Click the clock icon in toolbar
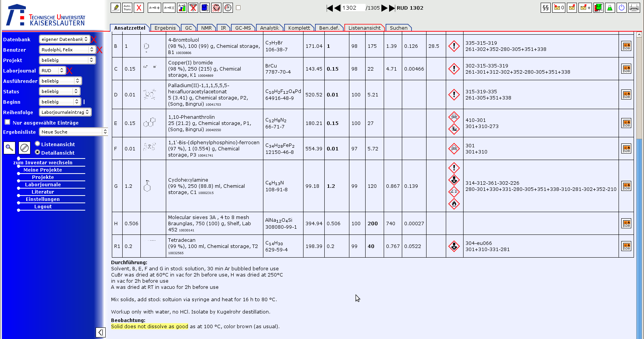 [x=228, y=8]
